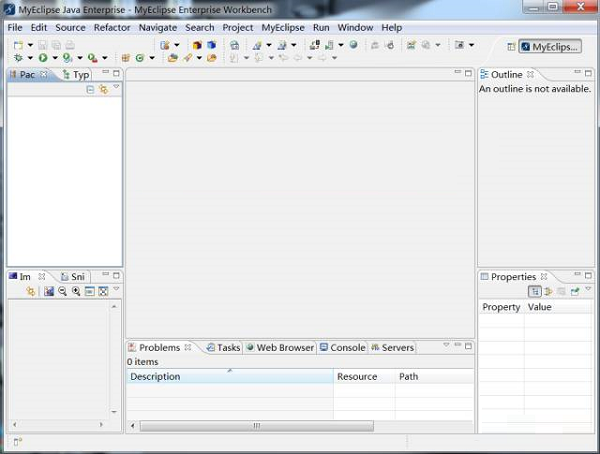Click the Open Type folder icon
Viewport: 600px width, 454px height.
pyautogui.click(x=173, y=58)
